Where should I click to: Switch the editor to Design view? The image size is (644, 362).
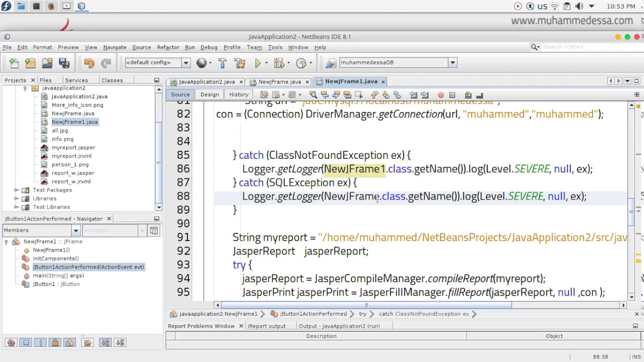210,95
